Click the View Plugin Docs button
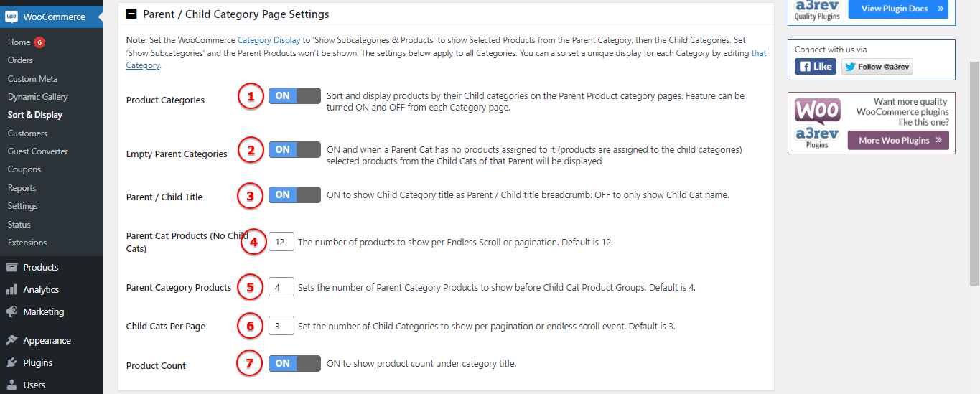Screen dimensions: 980x394 coord(898,9)
